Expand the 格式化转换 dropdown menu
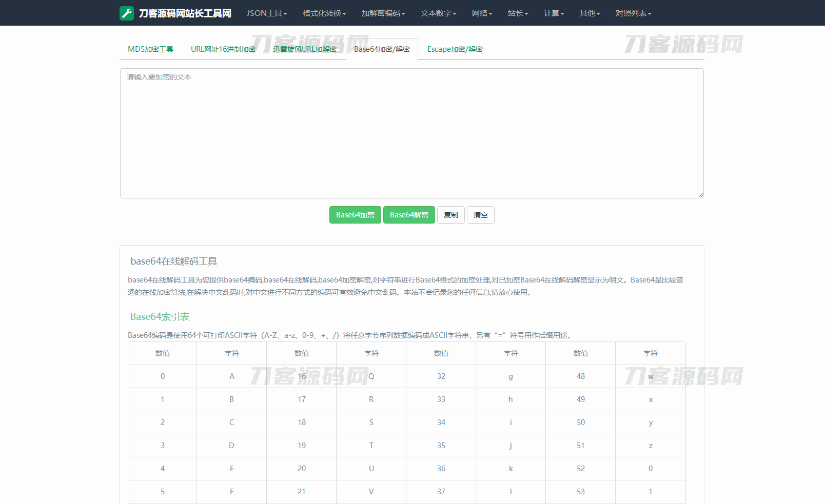The height and width of the screenshot is (504, 825). [x=324, y=13]
